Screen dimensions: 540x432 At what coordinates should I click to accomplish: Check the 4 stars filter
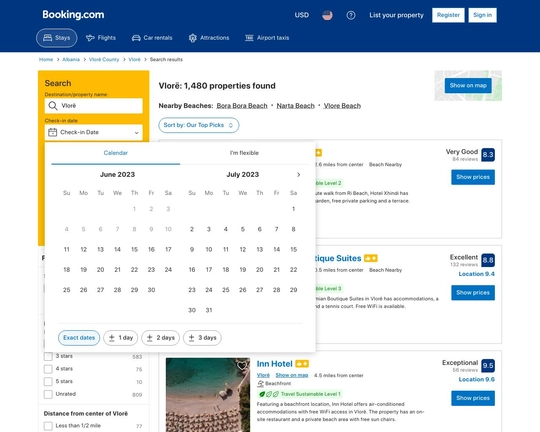(x=48, y=369)
